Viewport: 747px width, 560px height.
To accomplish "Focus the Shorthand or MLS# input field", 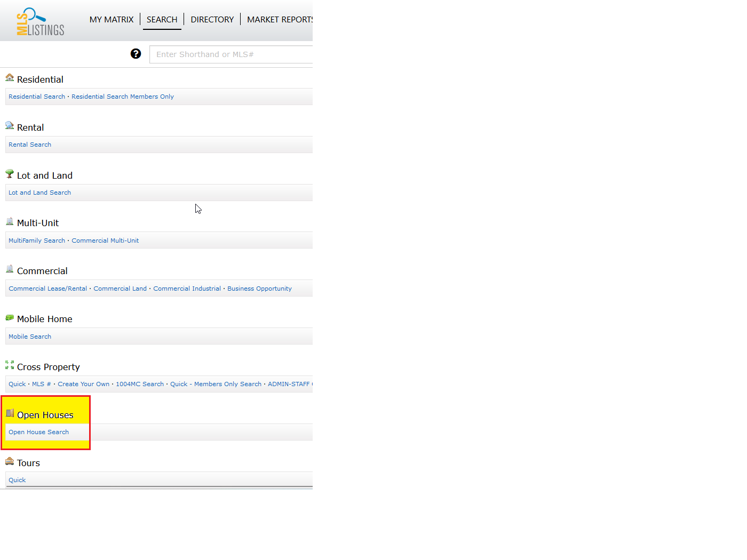I will click(231, 54).
